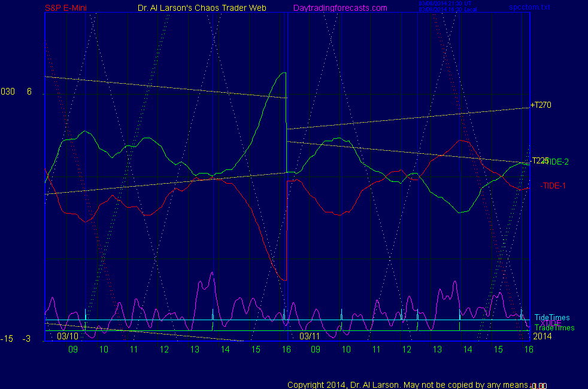The width and height of the screenshot is (588, 389).
Task: Click the Daytradingforecasts.com link text
Action: [x=340, y=8]
